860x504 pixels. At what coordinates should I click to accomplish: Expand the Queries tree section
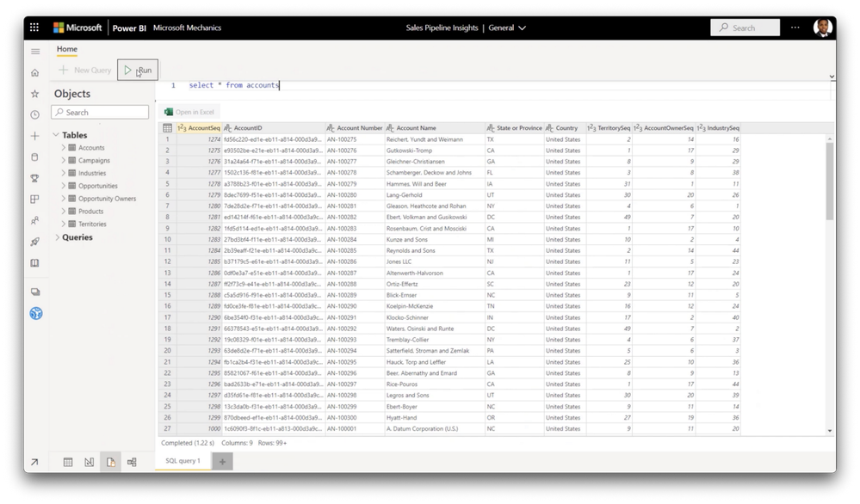coord(57,237)
